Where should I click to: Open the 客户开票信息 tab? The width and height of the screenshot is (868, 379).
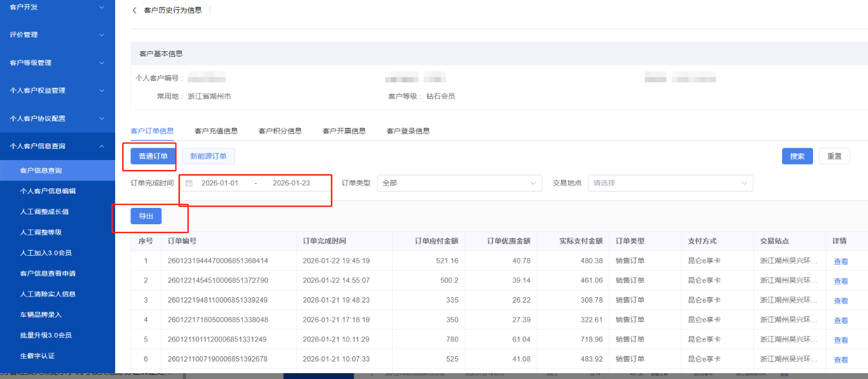[344, 131]
